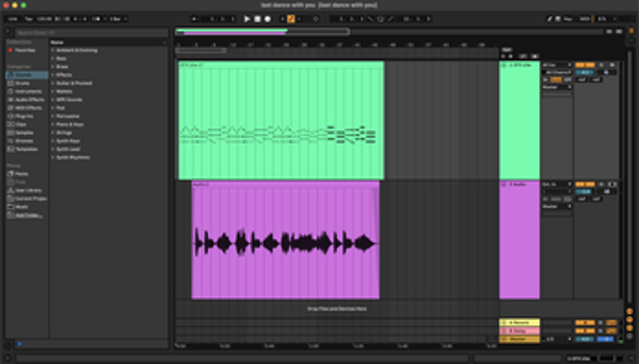Click the Tap tempo button

(x=28, y=18)
